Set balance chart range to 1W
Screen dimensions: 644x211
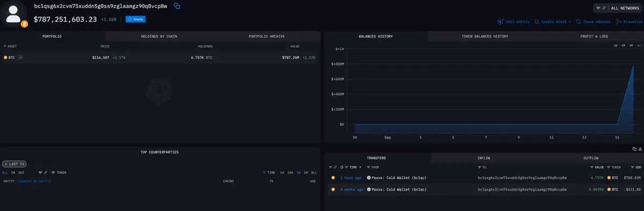pos(616,46)
